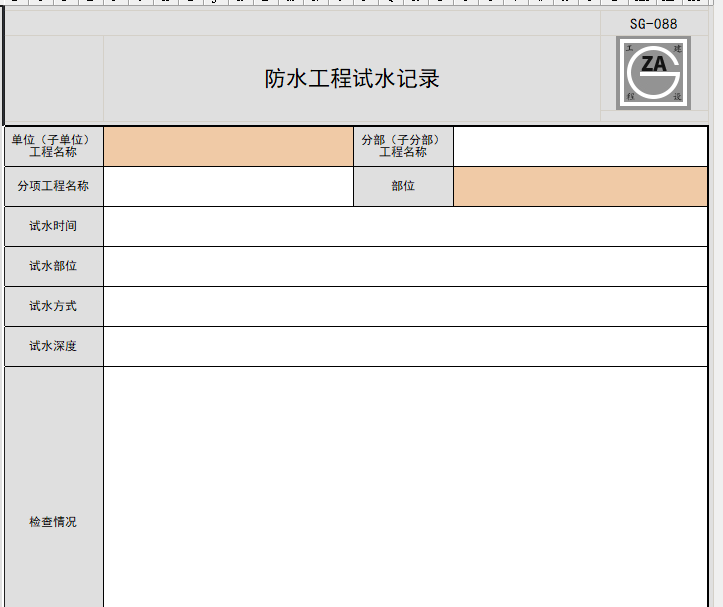Click the gray 部位 label cell
The width and height of the screenshot is (723, 607).
[403, 186]
